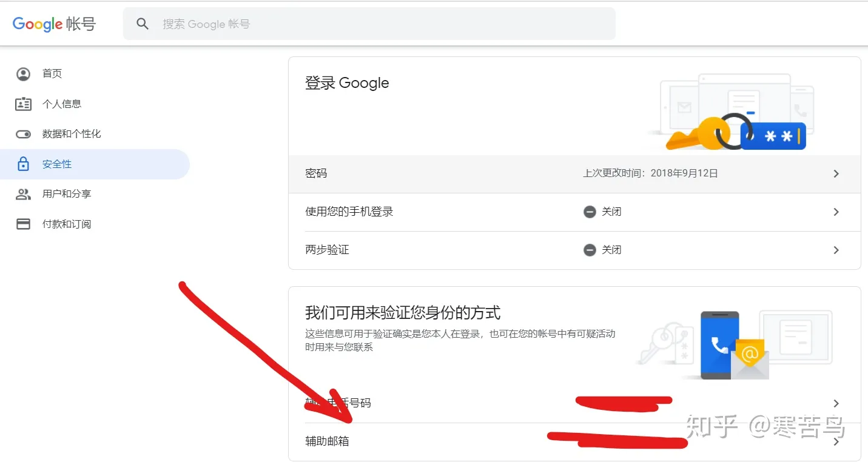868x462 pixels.
Task: Click the key and password illustration
Action: (x=731, y=113)
